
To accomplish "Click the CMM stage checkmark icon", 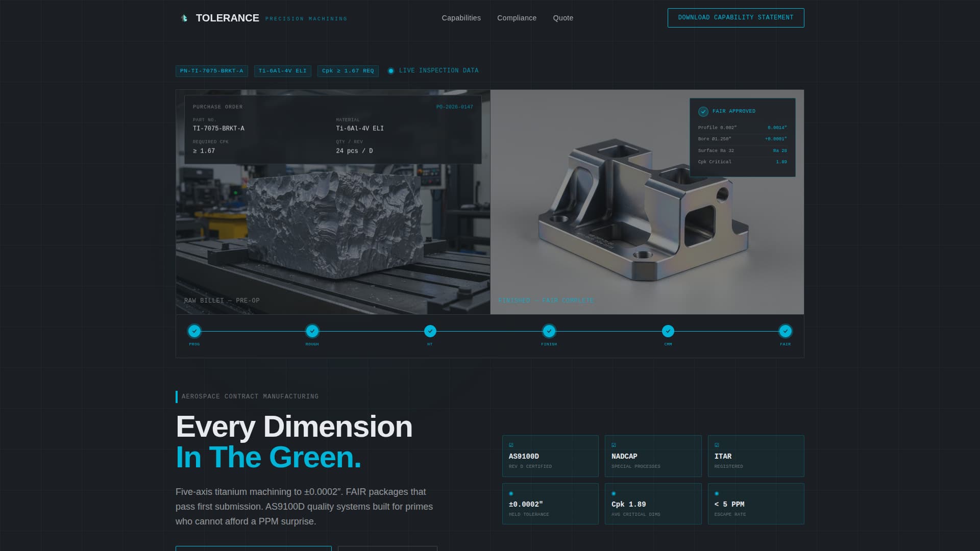I will tap(668, 331).
